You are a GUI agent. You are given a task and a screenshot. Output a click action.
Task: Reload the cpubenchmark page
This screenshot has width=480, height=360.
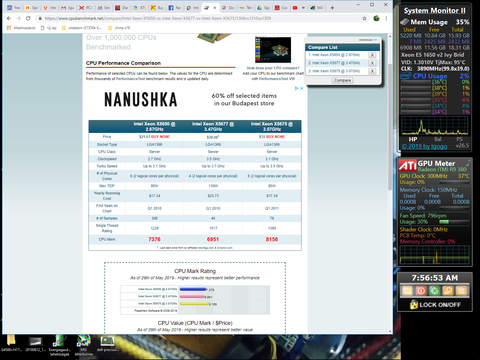[28, 18]
